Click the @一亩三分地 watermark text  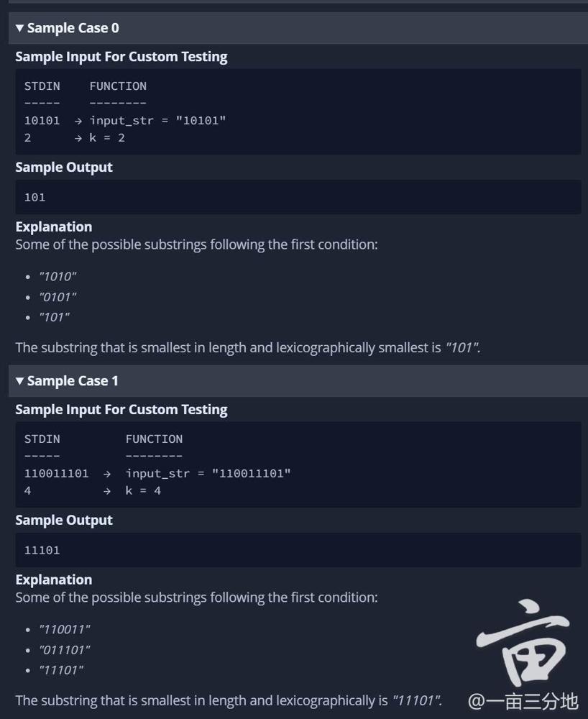523,701
